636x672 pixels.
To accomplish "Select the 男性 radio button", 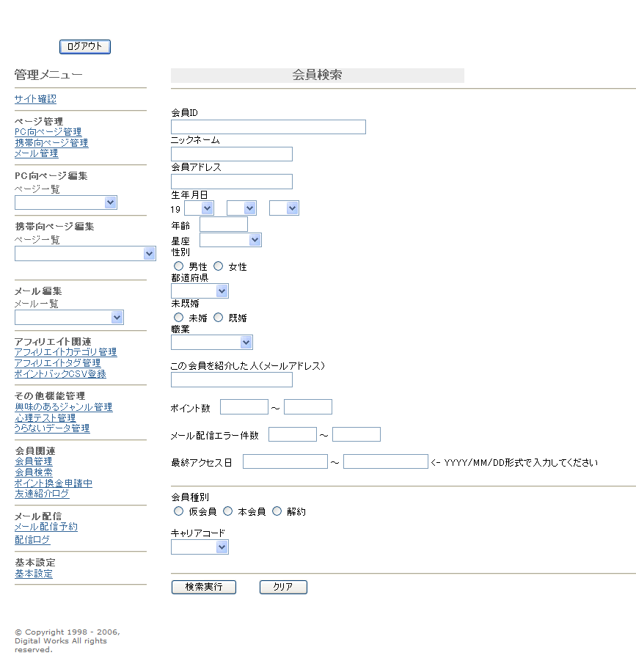I will tap(179, 266).
